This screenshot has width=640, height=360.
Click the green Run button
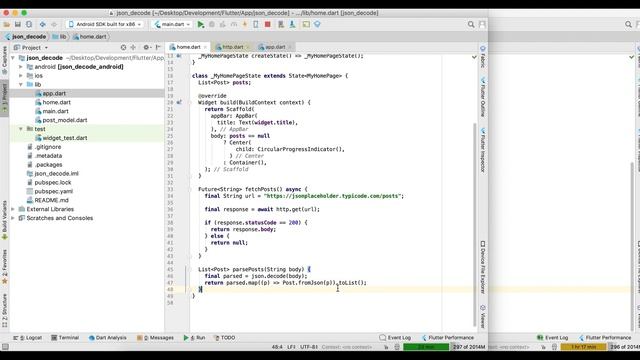pyautogui.click(x=200, y=24)
